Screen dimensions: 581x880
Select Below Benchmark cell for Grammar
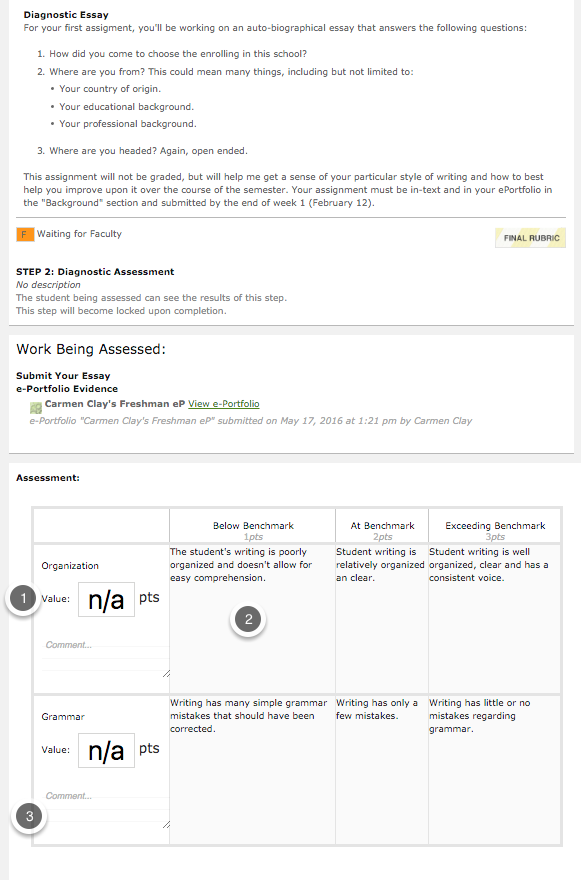[252, 769]
